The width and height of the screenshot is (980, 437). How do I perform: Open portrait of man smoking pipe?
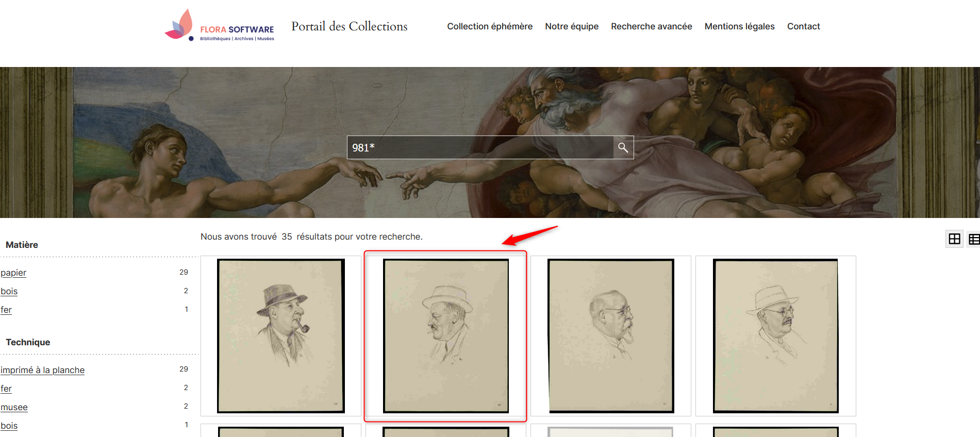281,335
